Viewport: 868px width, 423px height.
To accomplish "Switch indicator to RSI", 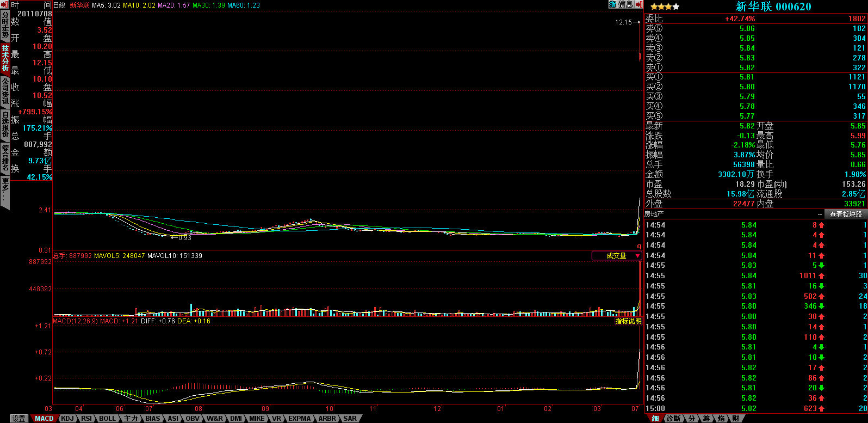I will [x=86, y=419].
